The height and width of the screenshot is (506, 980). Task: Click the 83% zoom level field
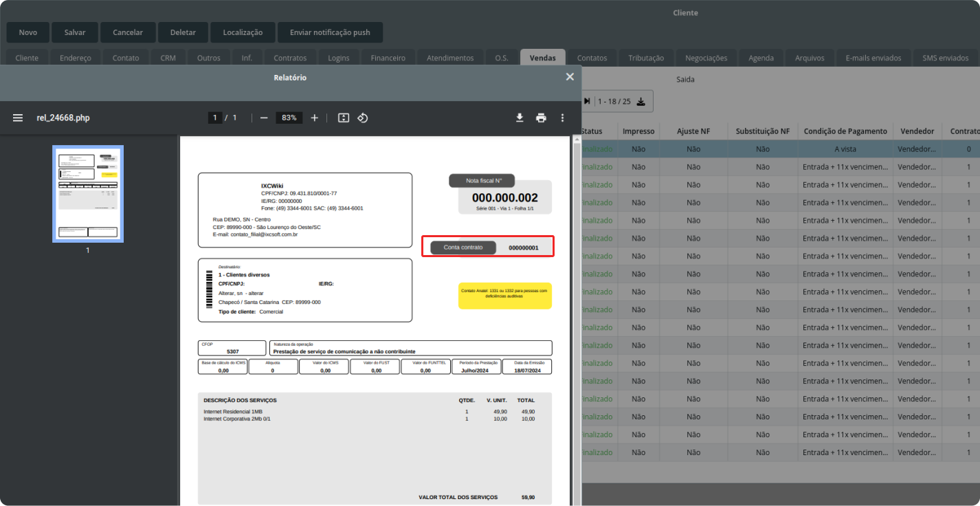289,118
